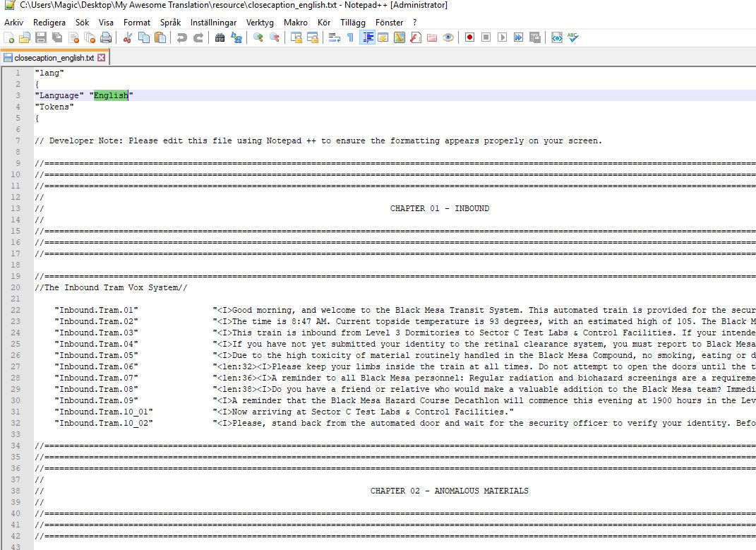Open the ? help menu
756x550 pixels.
pyautogui.click(x=414, y=22)
